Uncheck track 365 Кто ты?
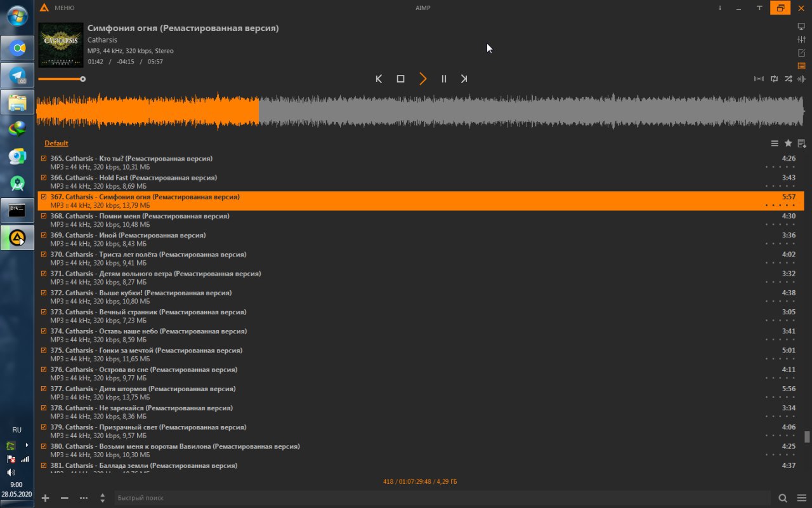 pyautogui.click(x=44, y=158)
